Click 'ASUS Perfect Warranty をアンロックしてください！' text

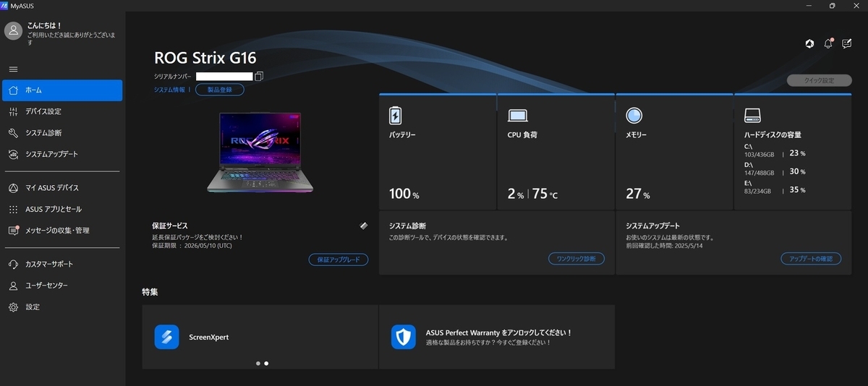tap(499, 333)
